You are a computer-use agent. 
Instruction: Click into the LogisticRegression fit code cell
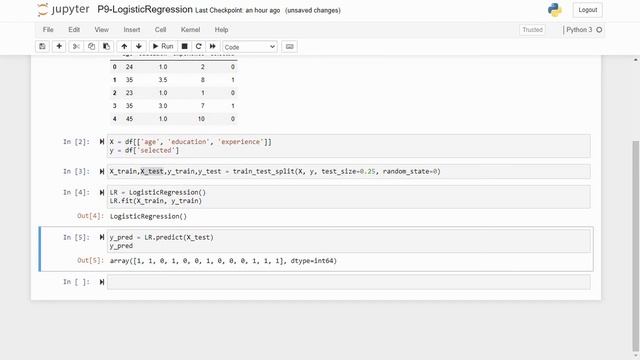(x=349, y=197)
